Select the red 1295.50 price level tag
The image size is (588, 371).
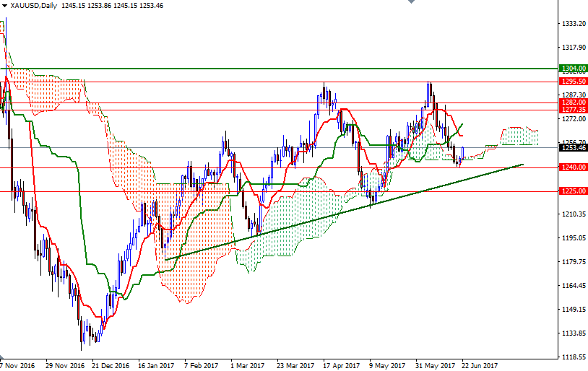[x=572, y=82]
